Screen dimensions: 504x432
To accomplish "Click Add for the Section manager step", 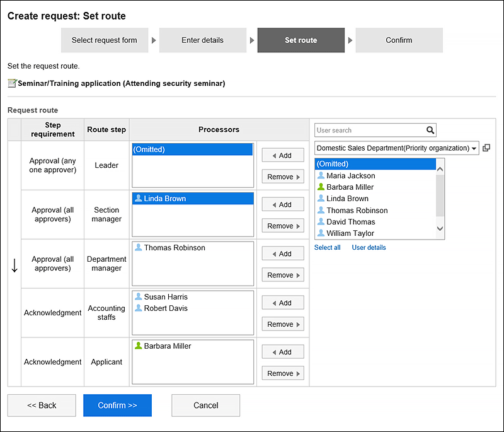I will (283, 204).
